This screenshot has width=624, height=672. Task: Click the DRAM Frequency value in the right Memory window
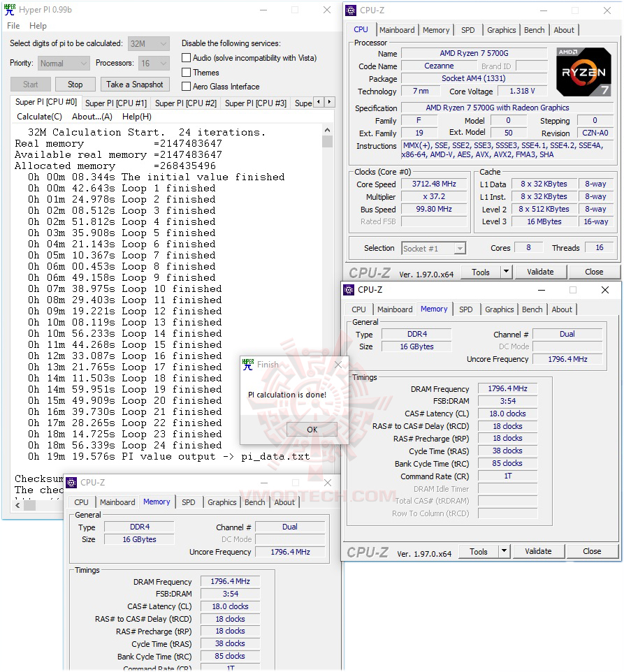click(507, 388)
